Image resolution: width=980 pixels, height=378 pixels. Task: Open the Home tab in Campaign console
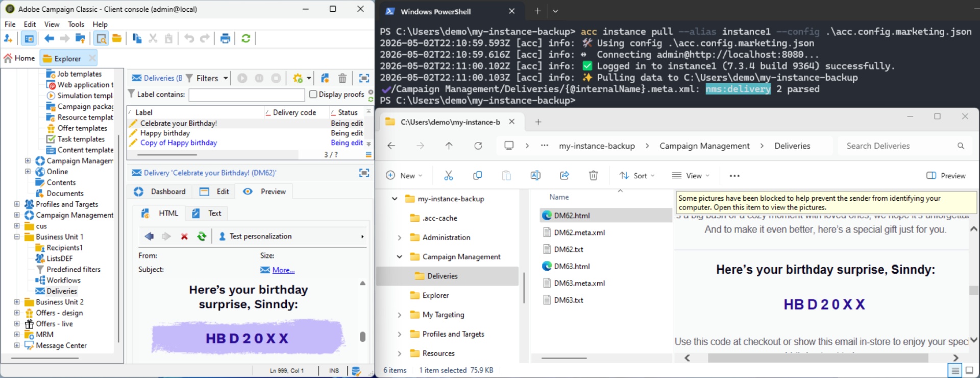pos(19,58)
